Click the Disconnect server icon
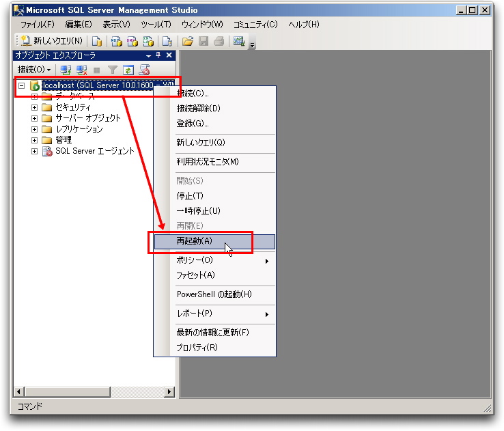This screenshot has width=504, height=431. (x=81, y=70)
